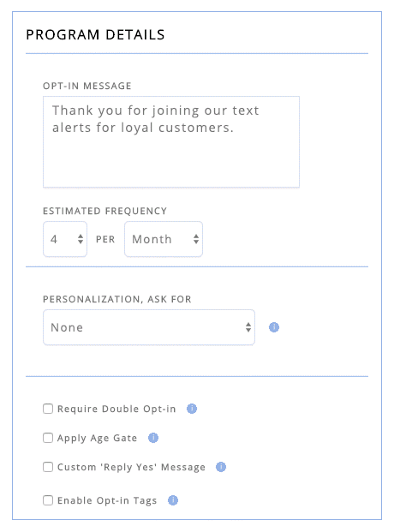Click inside the Opt-in Message text area
This screenshot has height=532, width=394.
click(171, 142)
